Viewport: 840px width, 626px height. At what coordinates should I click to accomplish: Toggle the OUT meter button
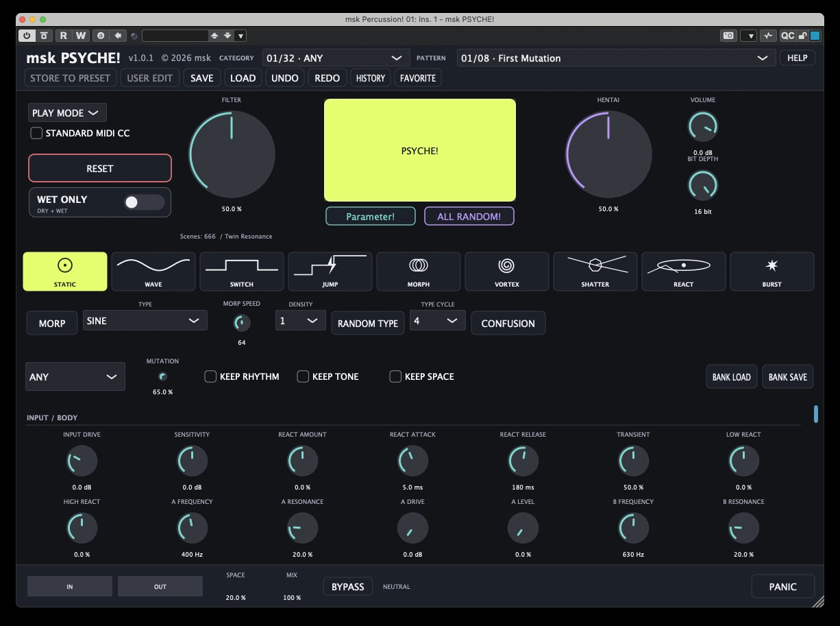coord(160,586)
